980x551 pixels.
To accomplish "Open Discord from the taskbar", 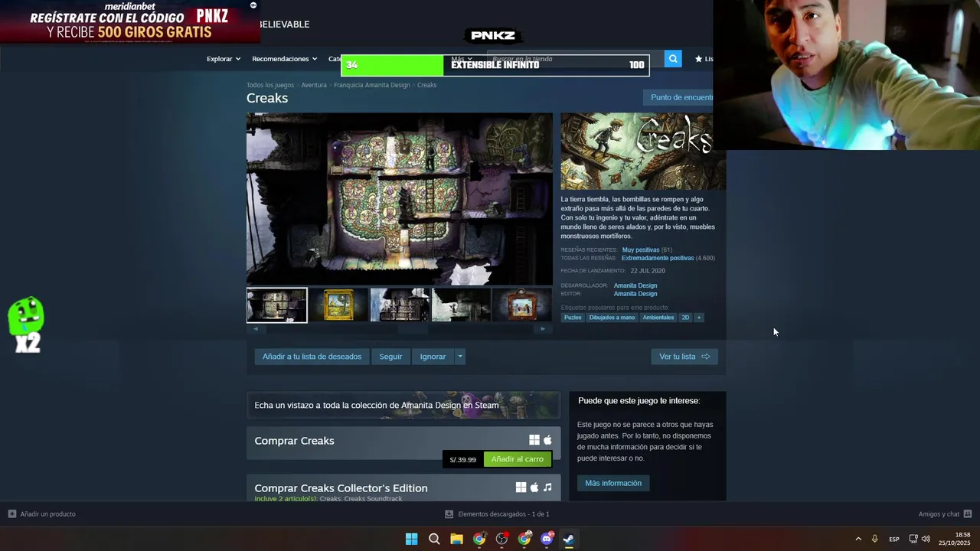I will point(547,539).
